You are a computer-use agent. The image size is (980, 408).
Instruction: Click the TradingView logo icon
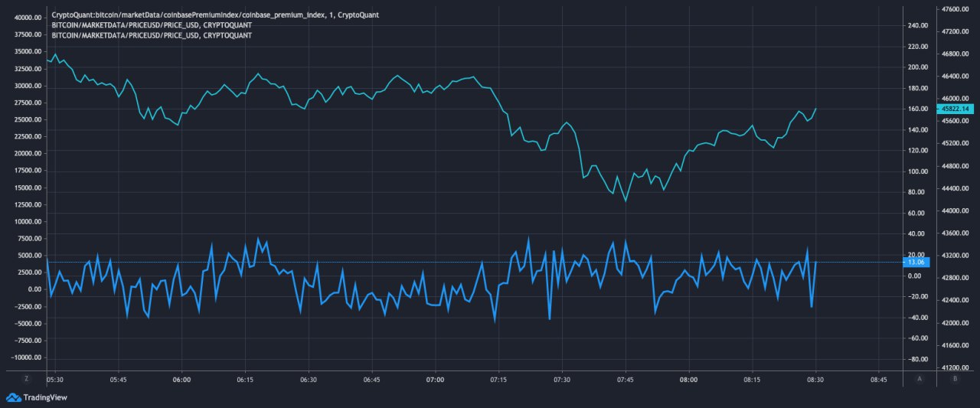pyautogui.click(x=13, y=397)
